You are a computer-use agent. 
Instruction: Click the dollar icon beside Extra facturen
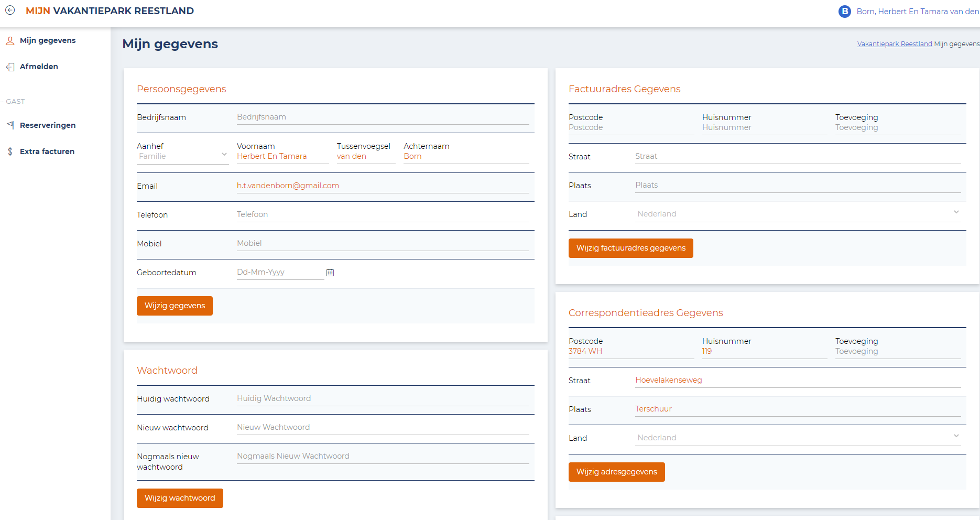point(10,151)
